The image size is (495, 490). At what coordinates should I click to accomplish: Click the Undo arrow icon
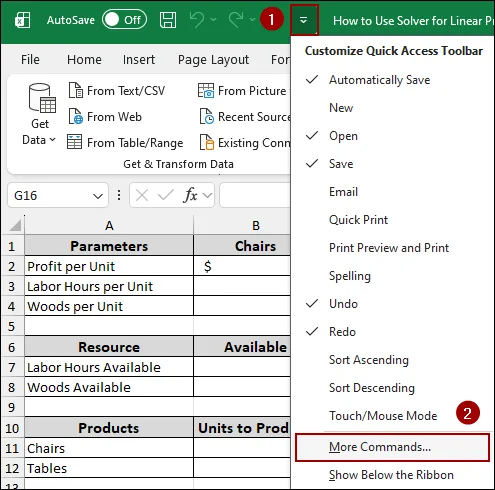(x=197, y=20)
